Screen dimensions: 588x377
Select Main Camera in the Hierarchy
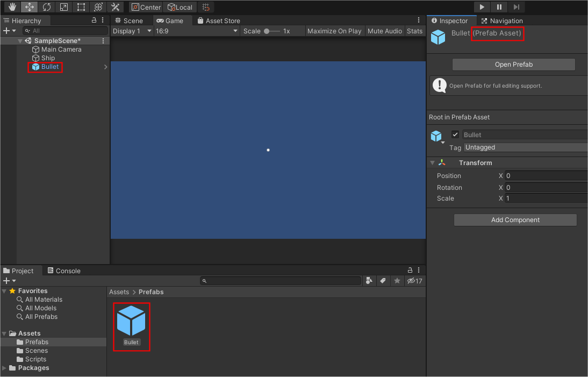click(56, 49)
